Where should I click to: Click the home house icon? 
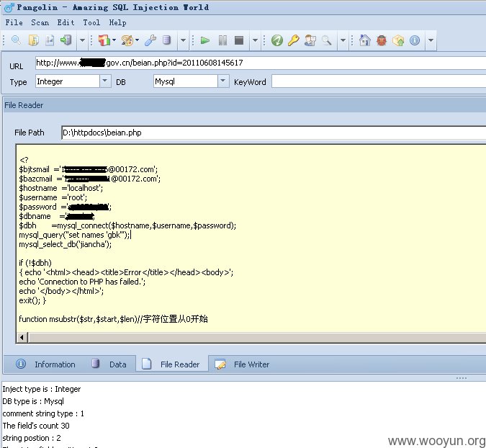(x=365, y=40)
